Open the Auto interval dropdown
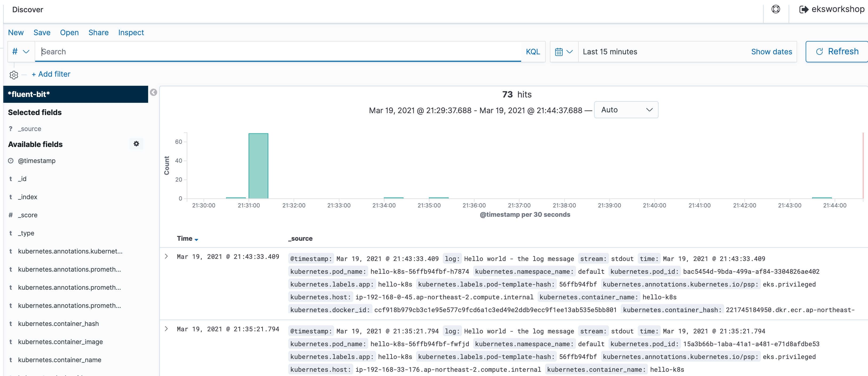 [x=626, y=110]
